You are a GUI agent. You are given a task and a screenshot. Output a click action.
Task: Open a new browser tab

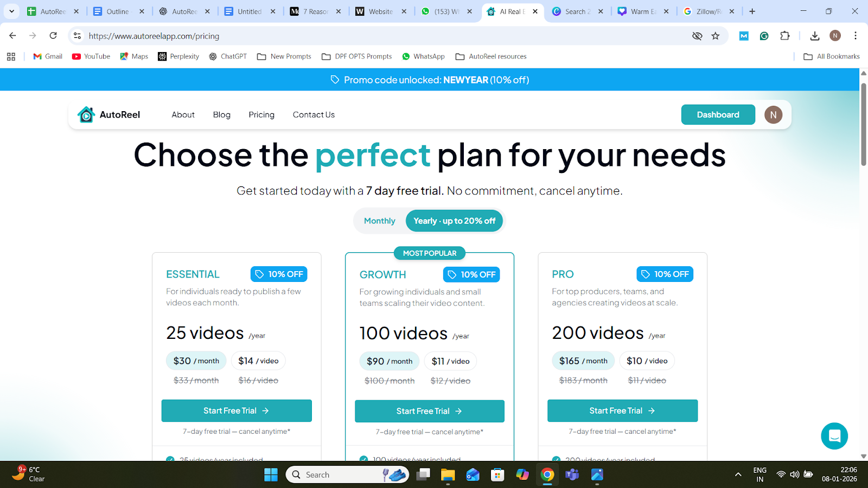752,11
